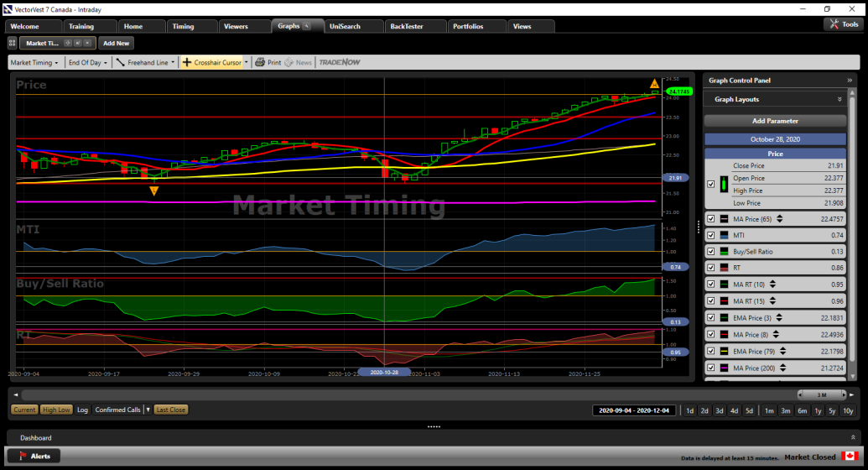Click the MA RT (10) period stepper arrows

[772, 285]
